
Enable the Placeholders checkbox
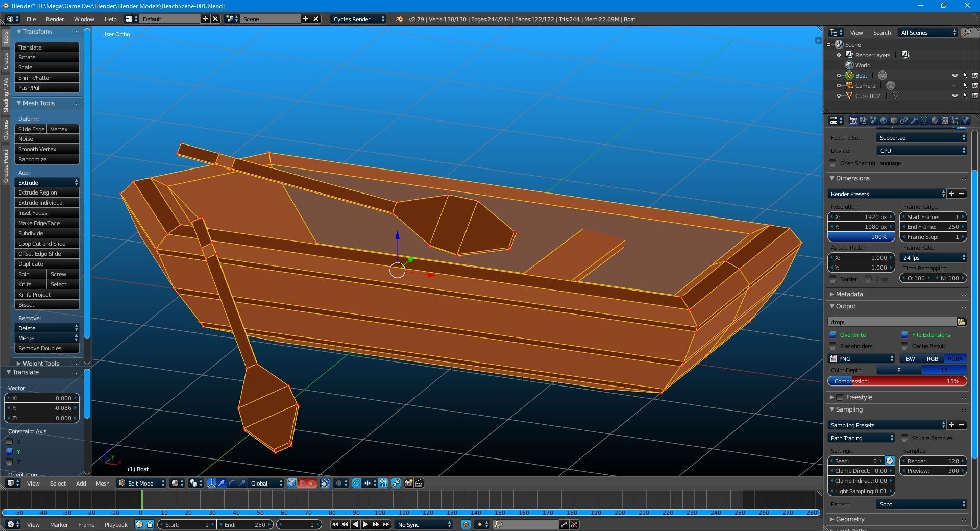click(833, 346)
